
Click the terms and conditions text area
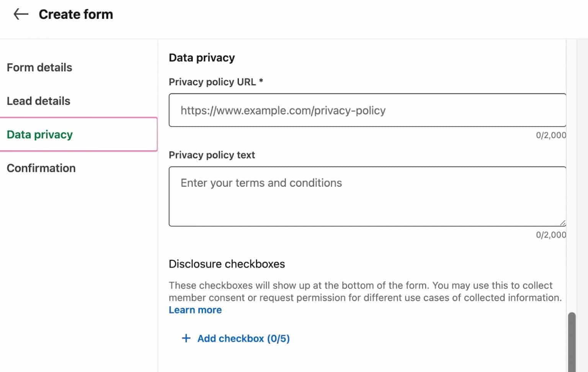[367, 196]
